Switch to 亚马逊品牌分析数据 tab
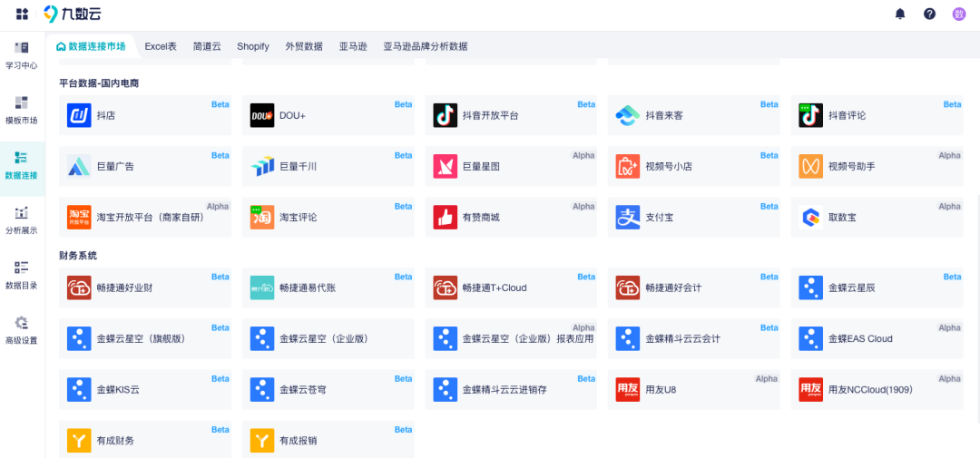This screenshot has height=458, width=980. 426,46
